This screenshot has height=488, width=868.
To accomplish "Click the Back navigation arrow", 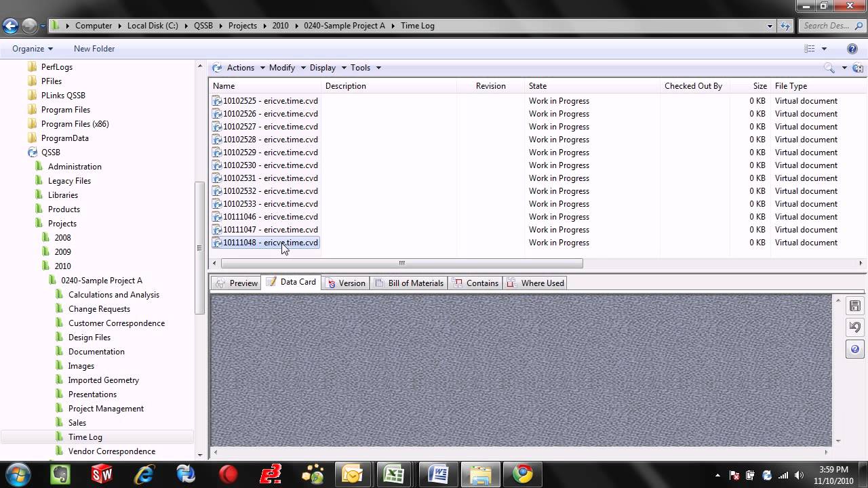I will 10,26.
